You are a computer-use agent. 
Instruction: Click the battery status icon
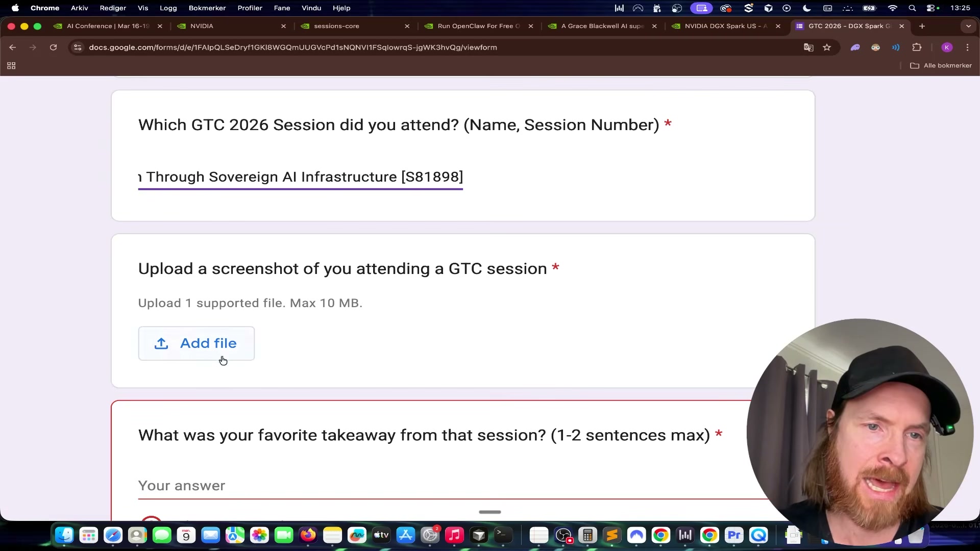coord(869,8)
